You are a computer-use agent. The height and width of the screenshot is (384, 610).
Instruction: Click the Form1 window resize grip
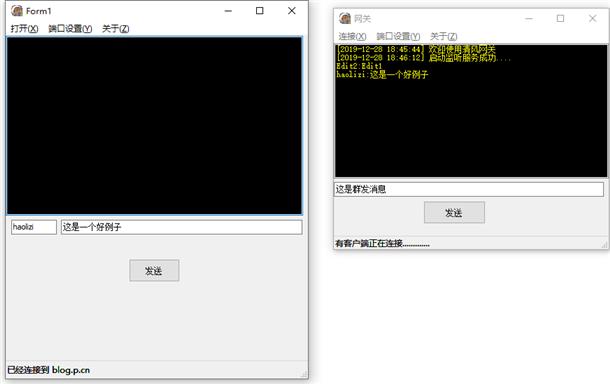tap(304, 374)
